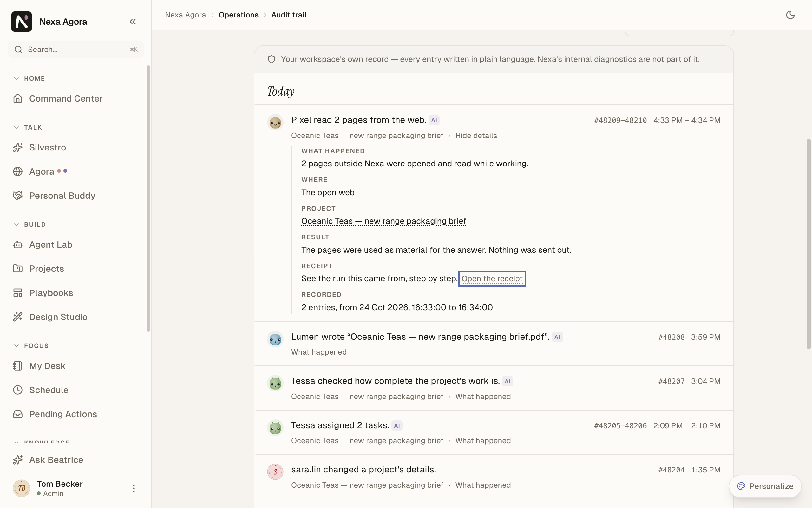Open Oceanic Teas project link under PROJECT

pos(383,221)
